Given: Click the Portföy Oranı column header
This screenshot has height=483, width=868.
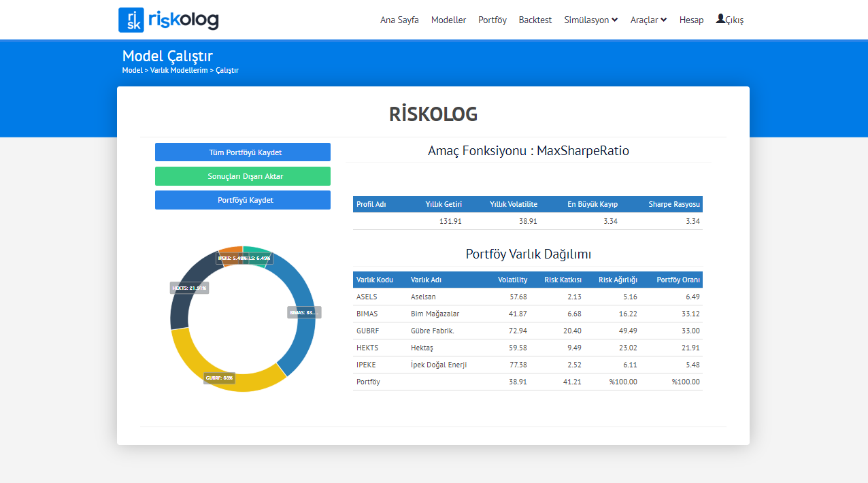Looking at the screenshot, I should pos(678,280).
